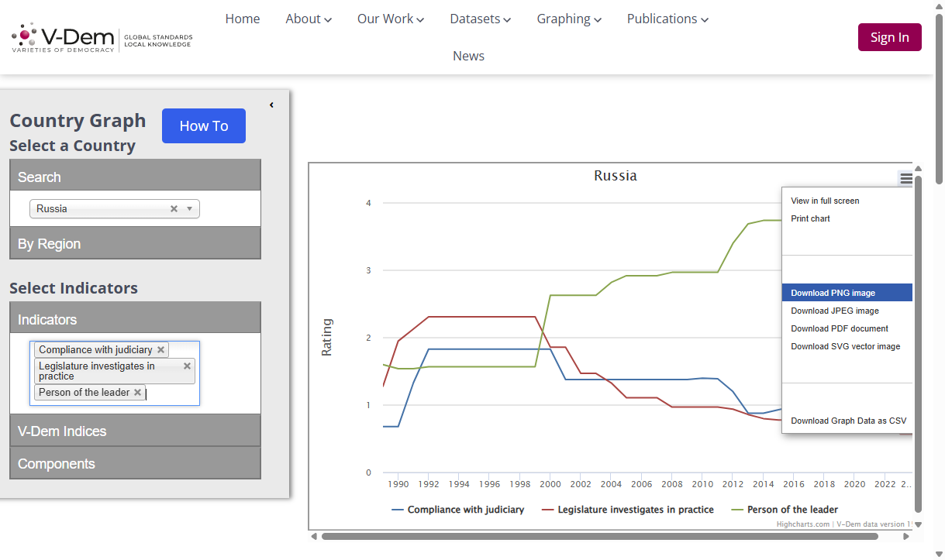
Task: Click the V-Dem logo
Action: click(102, 37)
